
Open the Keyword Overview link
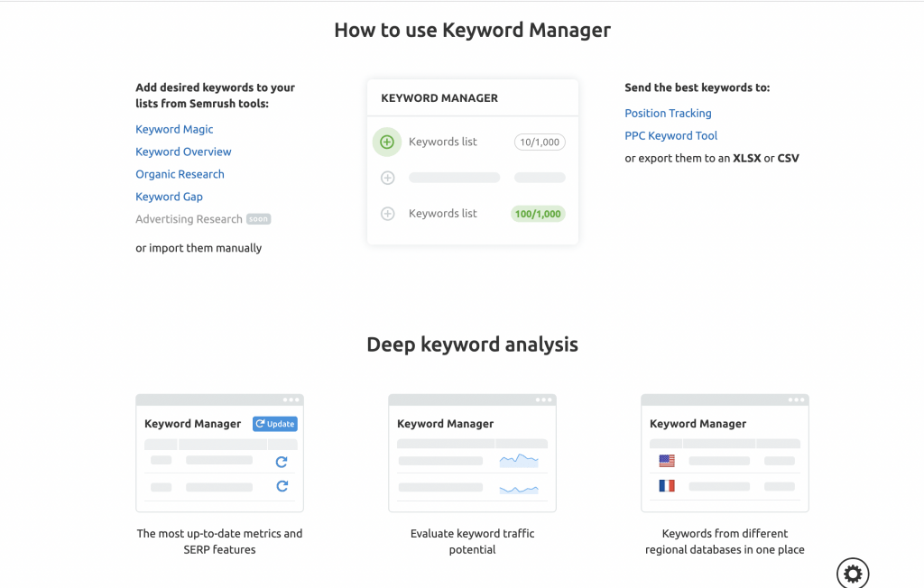pyautogui.click(x=183, y=152)
